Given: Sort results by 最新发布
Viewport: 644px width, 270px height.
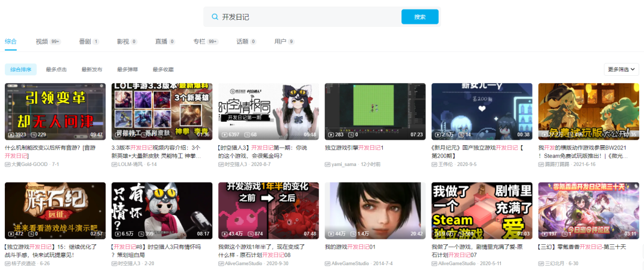Looking at the screenshot, I should pyautogui.click(x=92, y=69).
